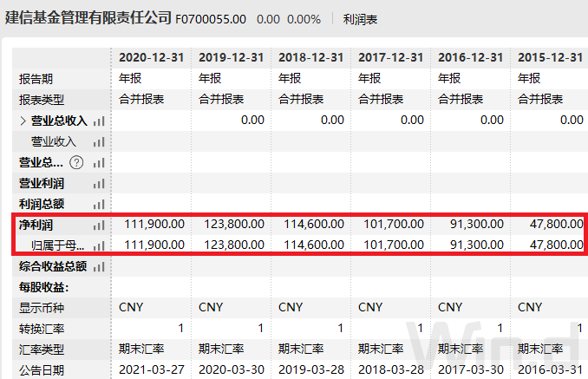The height and width of the screenshot is (379, 588).
Task: Select 归属于母 value 47,800.00 for 2015
Action: pos(557,245)
